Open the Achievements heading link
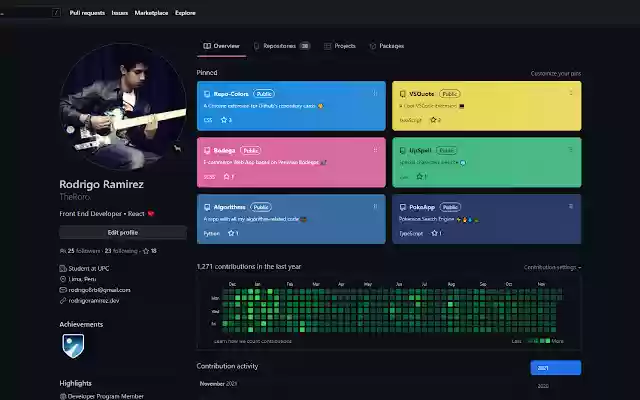Image resolution: width=640 pixels, height=400 pixels. coord(81,324)
